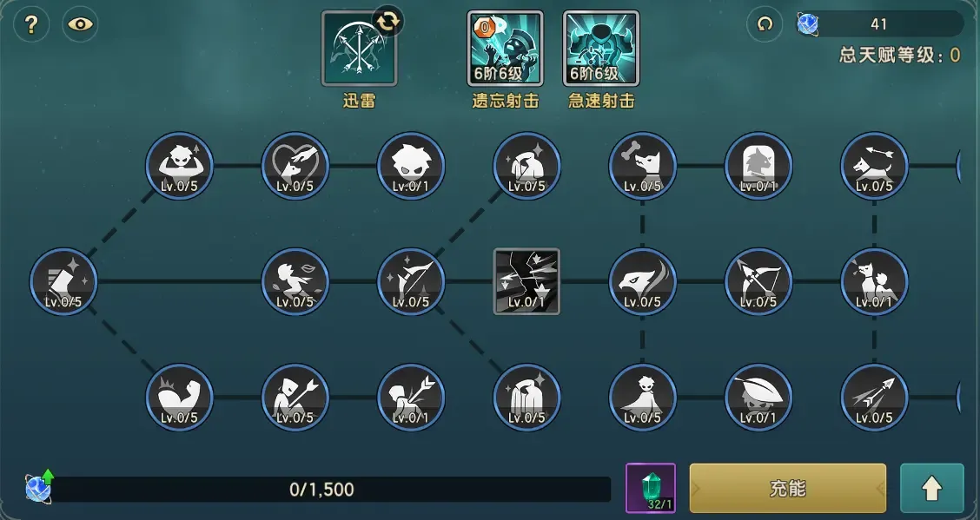Select the dog with bone talent node
Viewport: 980px width, 520px height.
643,166
